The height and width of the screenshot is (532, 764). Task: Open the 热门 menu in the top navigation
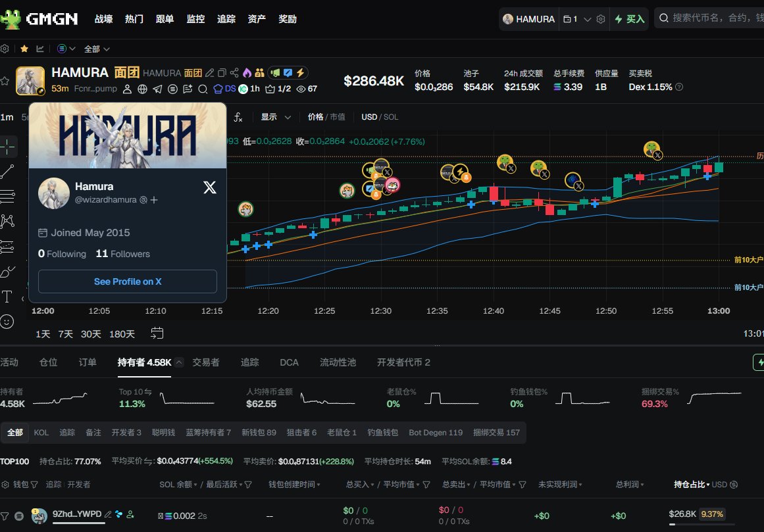coord(134,19)
